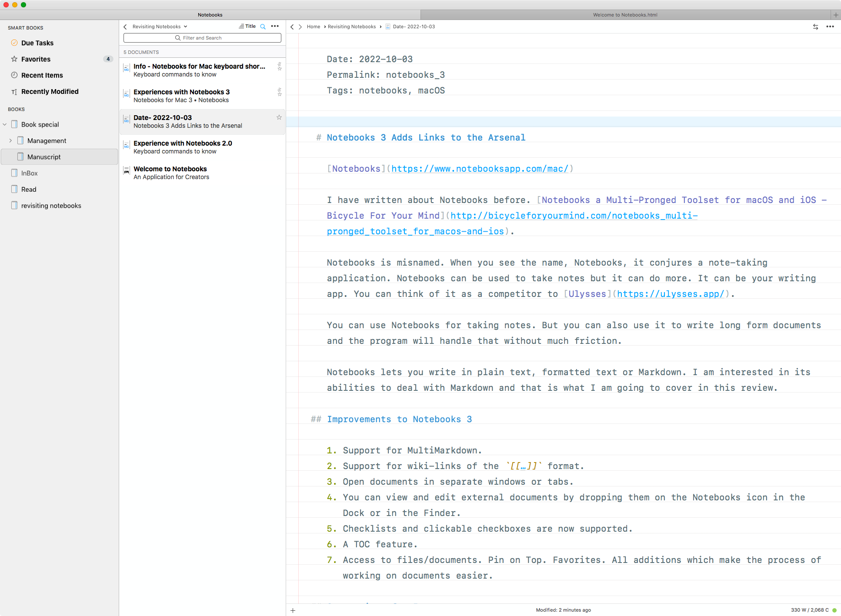The image size is (841, 616).
Task: Expand the Management book
Action: (10, 141)
